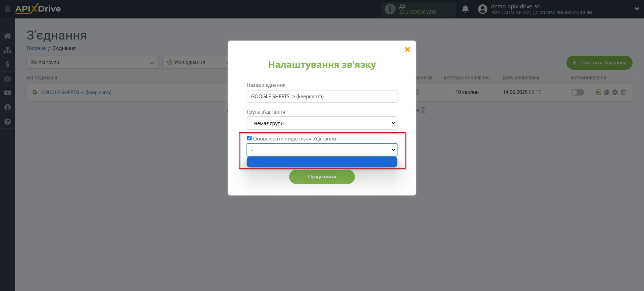Open the hamburger menu icon
644x291 pixels.
7,9
